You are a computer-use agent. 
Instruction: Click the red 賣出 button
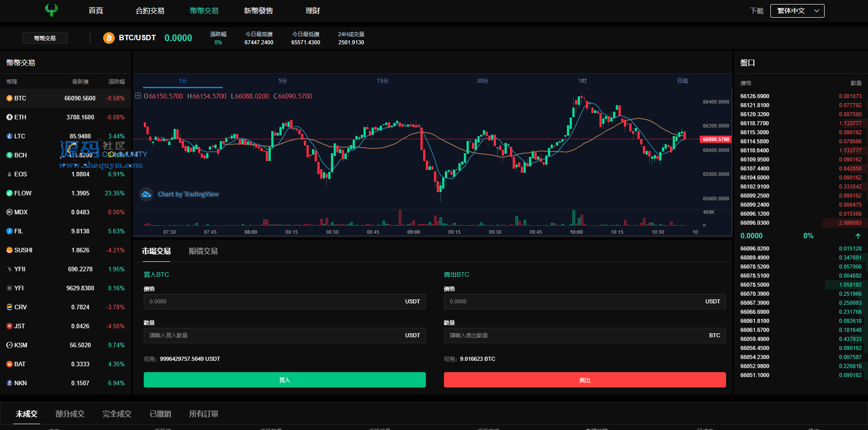coord(585,380)
